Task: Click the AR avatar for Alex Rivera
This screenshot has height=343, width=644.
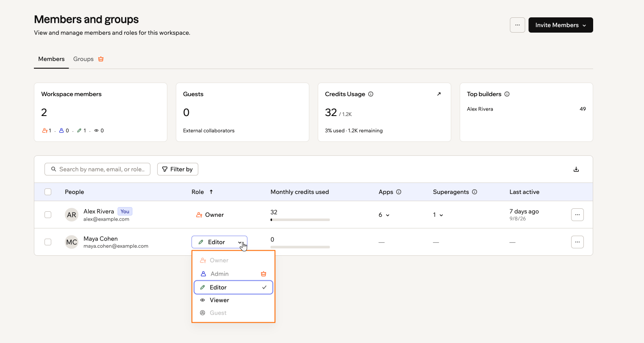Action: tap(72, 215)
